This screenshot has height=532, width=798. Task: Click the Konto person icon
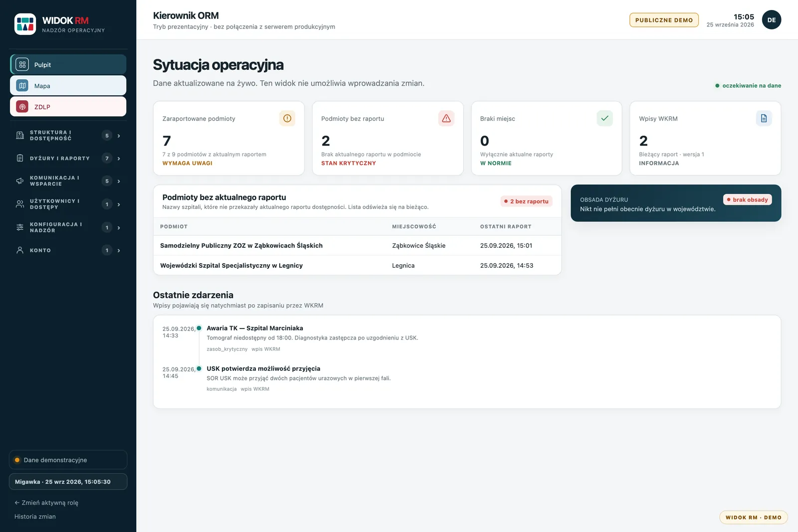pos(20,250)
